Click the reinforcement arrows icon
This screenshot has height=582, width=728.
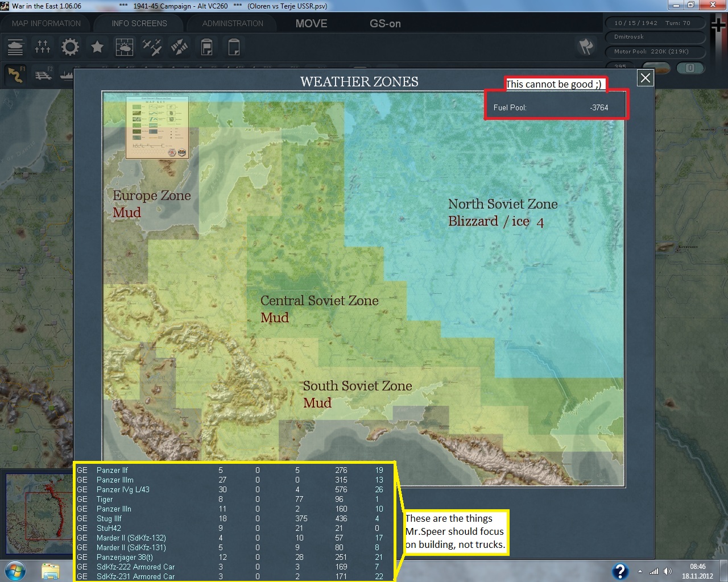(x=179, y=47)
